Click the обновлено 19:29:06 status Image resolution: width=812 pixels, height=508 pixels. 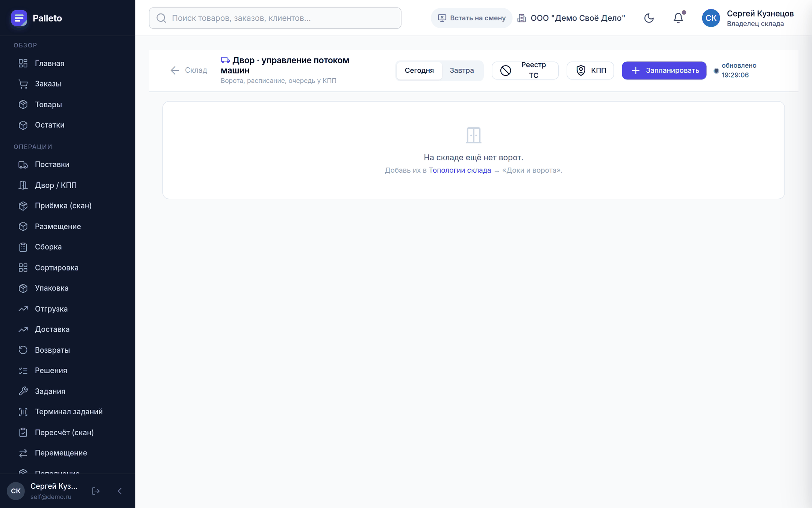click(x=735, y=70)
